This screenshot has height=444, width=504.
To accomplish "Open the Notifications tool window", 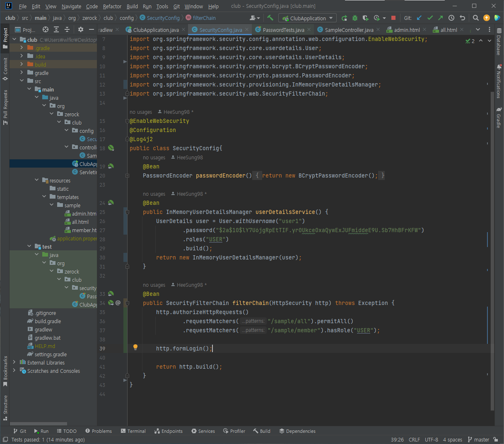I will 499,81.
